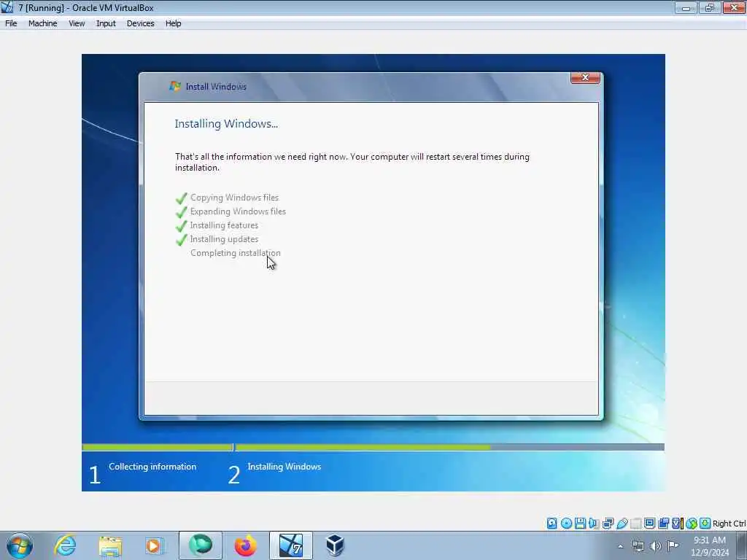Close the Install Windows dialog
Image resolution: width=747 pixels, height=560 pixels.
(585, 77)
